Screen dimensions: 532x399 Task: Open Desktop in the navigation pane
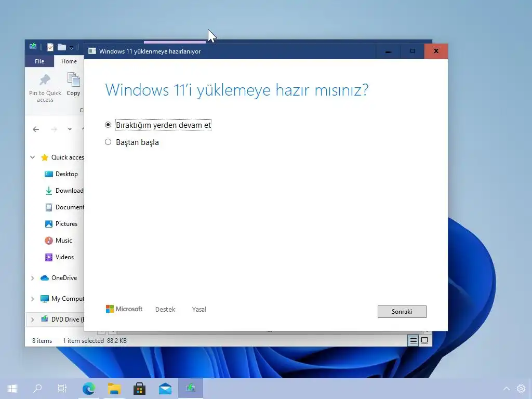(x=61, y=174)
